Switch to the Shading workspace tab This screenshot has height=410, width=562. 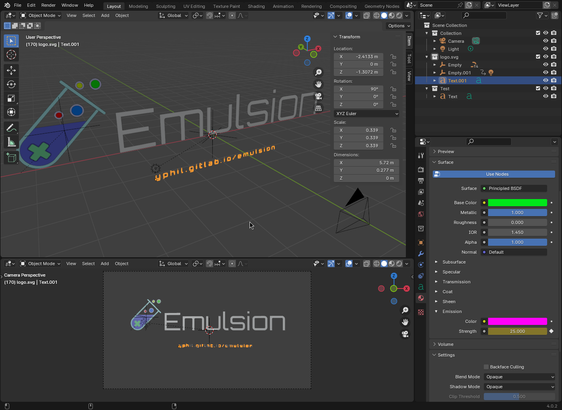point(256,6)
